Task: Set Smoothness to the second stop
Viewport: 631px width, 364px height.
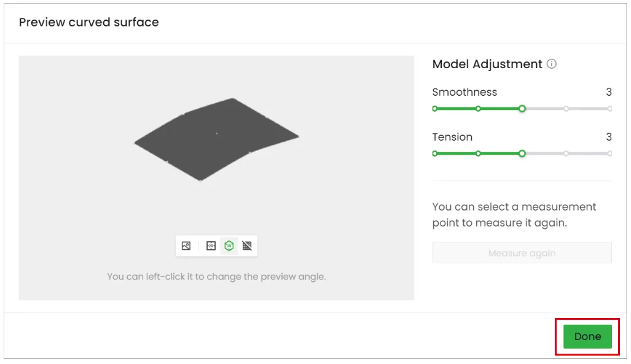Action: [478, 109]
